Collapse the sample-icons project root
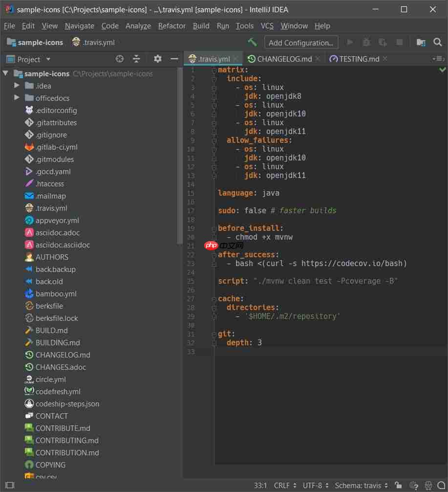Viewport: 448px width, 492px height. [5, 73]
